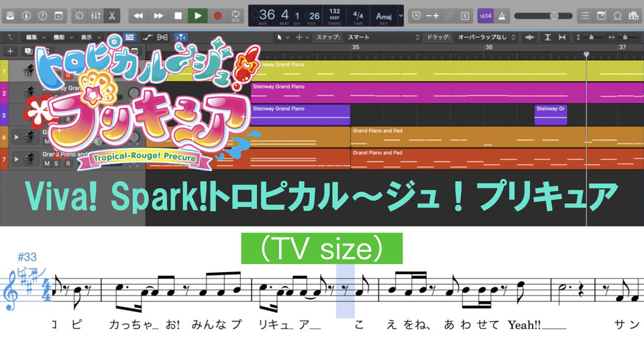Adjust track 2 pan knob
Screen dimensions: 644x362
[133, 93]
